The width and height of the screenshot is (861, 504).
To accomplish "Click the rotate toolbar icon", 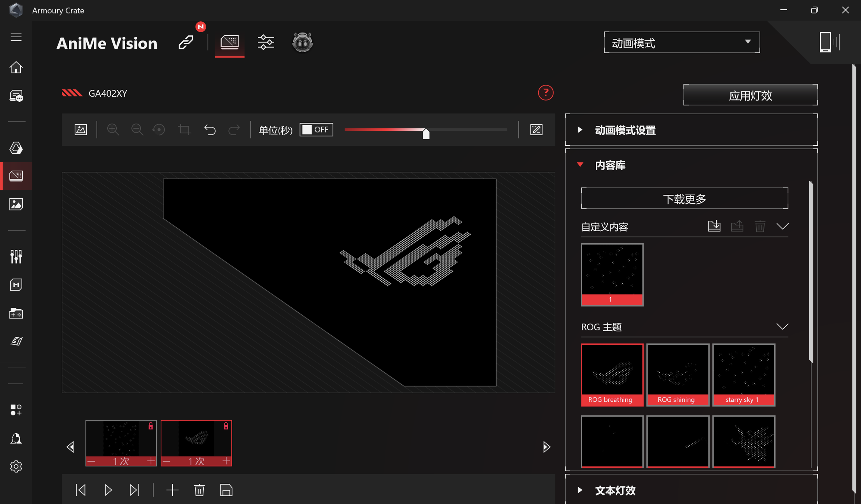I will click(159, 129).
